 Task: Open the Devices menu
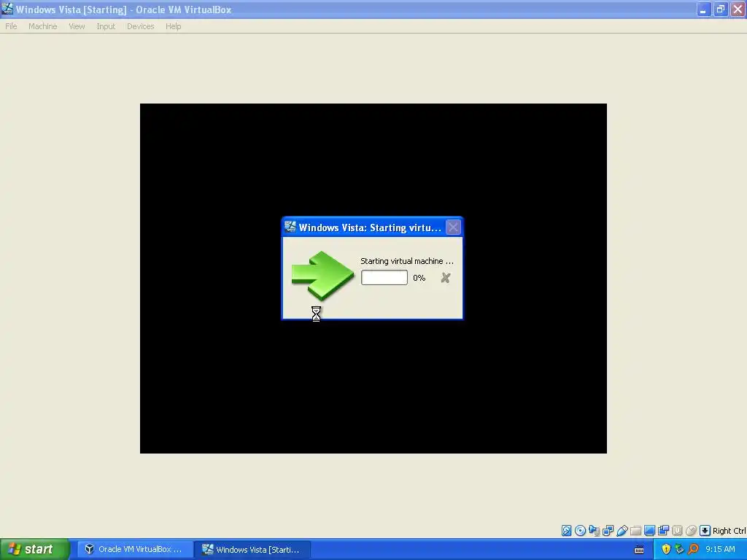[141, 26]
